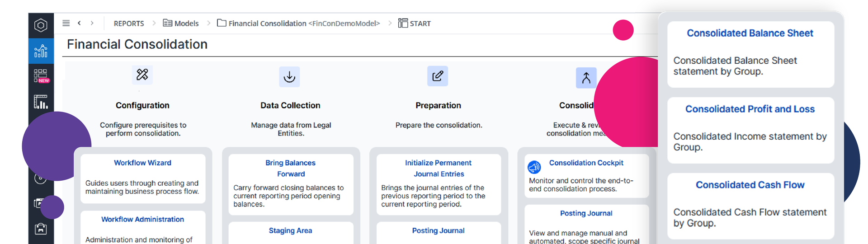Select Financial Consolidation <FinConDemoModel> breadcrumb
The image size is (868, 244).
(x=304, y=23)
